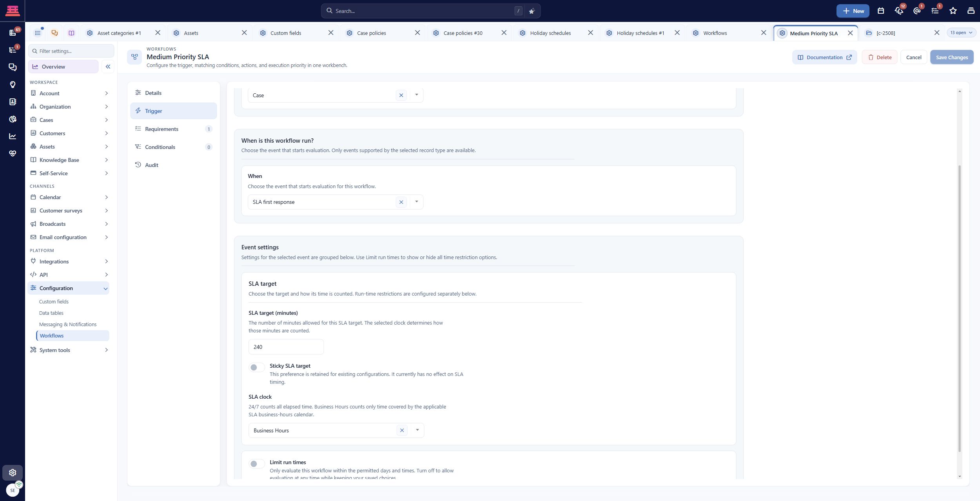This screenshot has width=980, height=501.
Task: Open the heart health icon in left rail
Action: point(13,153)
